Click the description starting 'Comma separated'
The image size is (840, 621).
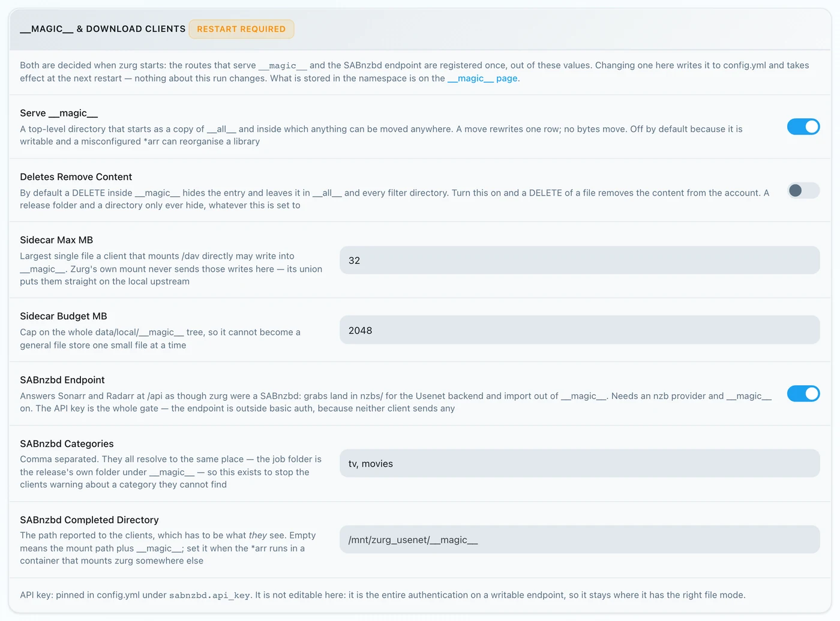[170, 472]
